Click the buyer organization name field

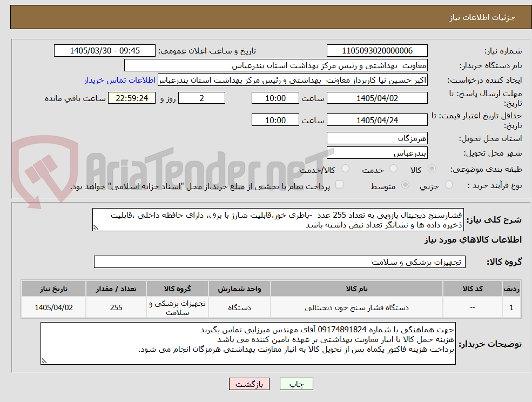(x=276, y=65)
